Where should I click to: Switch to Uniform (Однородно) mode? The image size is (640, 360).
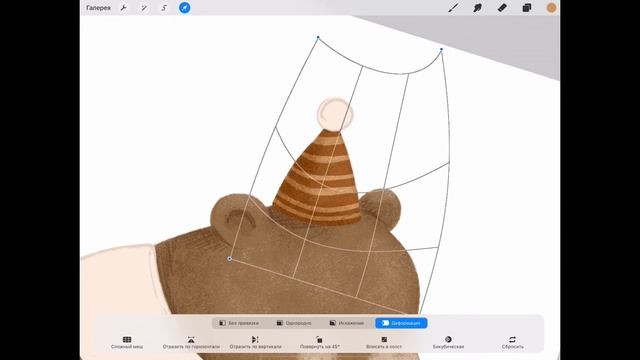pos(294,323)
